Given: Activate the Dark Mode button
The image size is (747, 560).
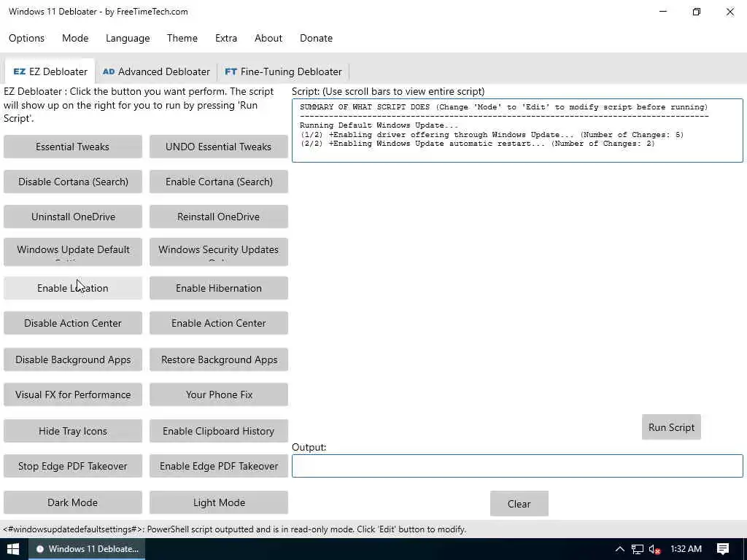Looking at the screenshot, I should tap(72, 502).
